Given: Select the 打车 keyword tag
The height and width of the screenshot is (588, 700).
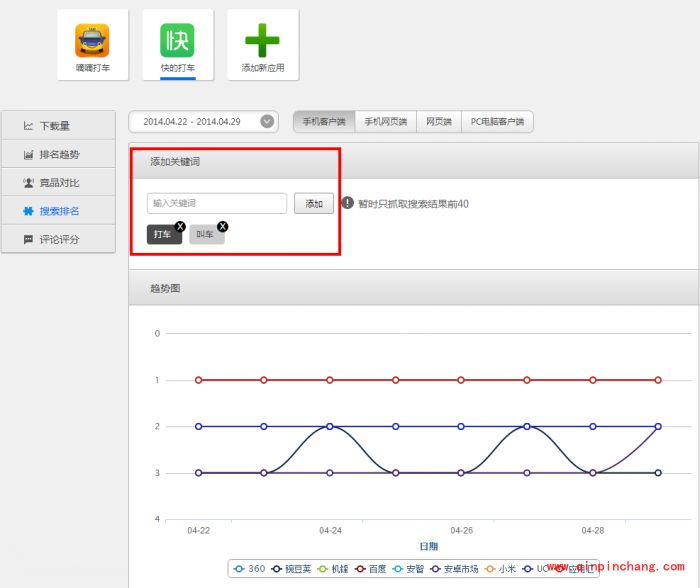Looking at the screenshot, I should coord(164,234).
